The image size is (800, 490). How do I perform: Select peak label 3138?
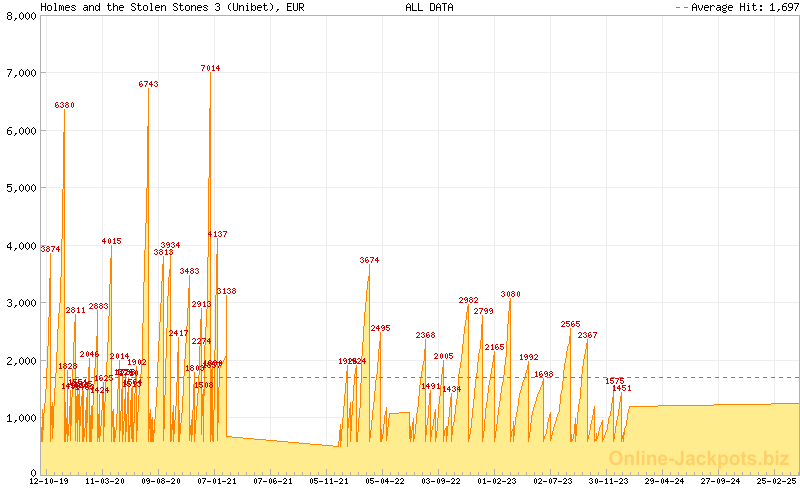[x=227, y=291]
